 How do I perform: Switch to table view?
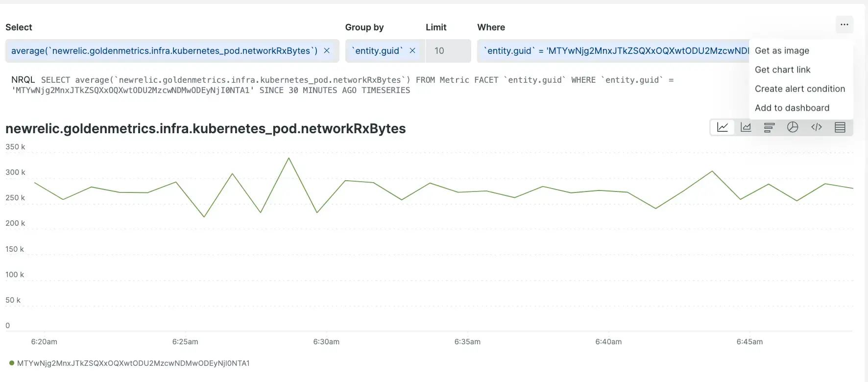pyautogui.click(x=840, y=127)
